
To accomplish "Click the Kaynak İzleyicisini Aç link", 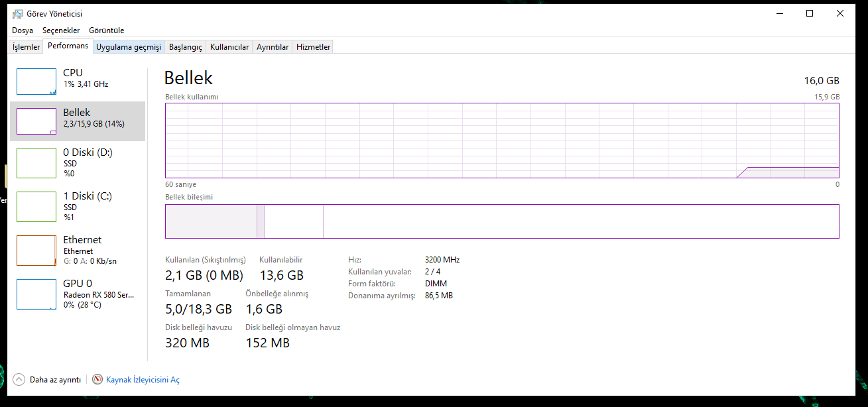I will coord(143,380).
